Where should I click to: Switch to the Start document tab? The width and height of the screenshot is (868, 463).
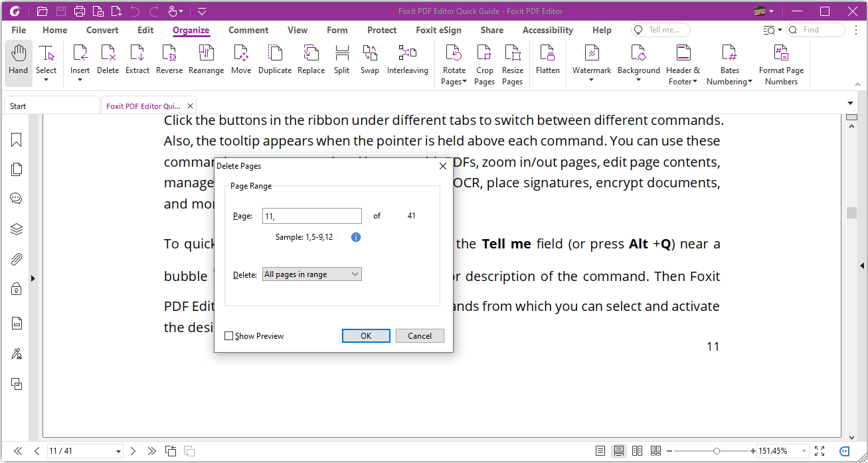(x=52, y=106)
